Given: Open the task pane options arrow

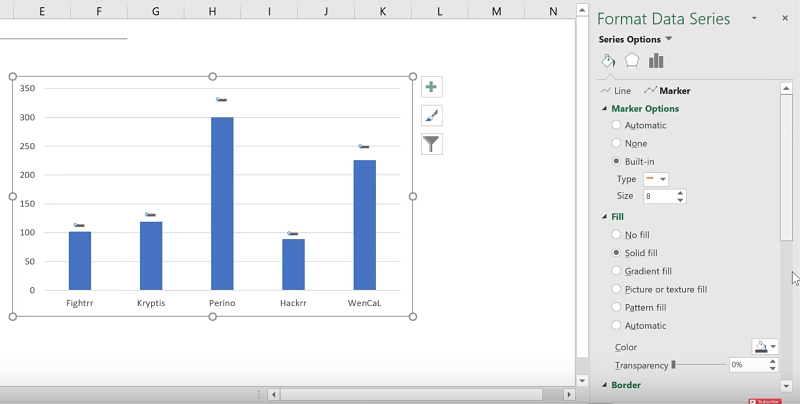Looking at the screenshot, I should click(x=754, y=19).
